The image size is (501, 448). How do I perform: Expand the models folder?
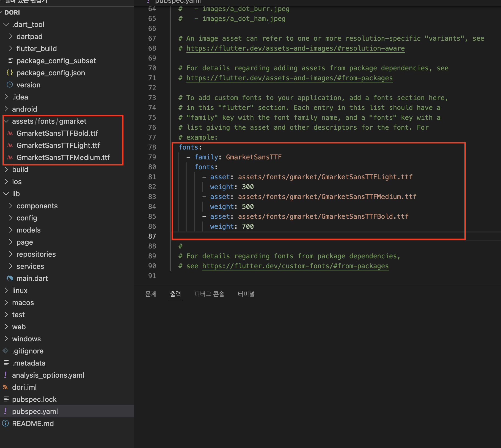click(x=10, y=230)
